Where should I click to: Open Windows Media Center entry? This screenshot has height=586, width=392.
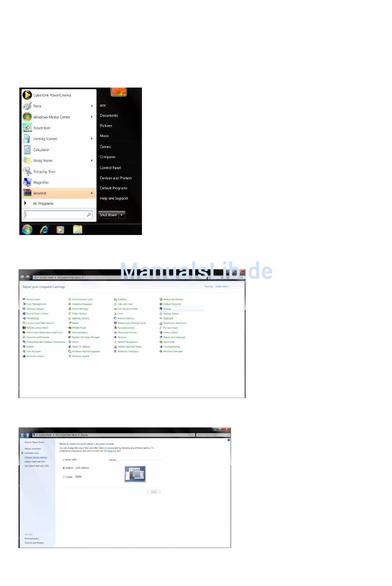point(52,117)
